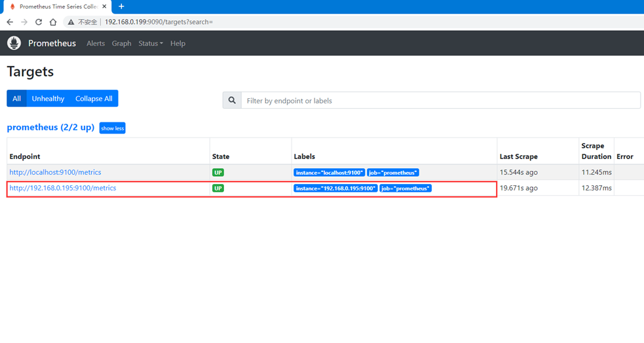Image resolution: width=644 pixels, height=343 pixels.
Task: Click the not-secure warning icon in address bar
Action: click(x=71, y=22)
